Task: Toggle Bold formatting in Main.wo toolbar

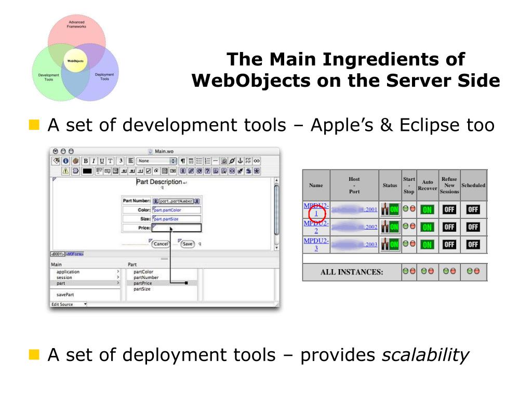Action: [86, 161]
